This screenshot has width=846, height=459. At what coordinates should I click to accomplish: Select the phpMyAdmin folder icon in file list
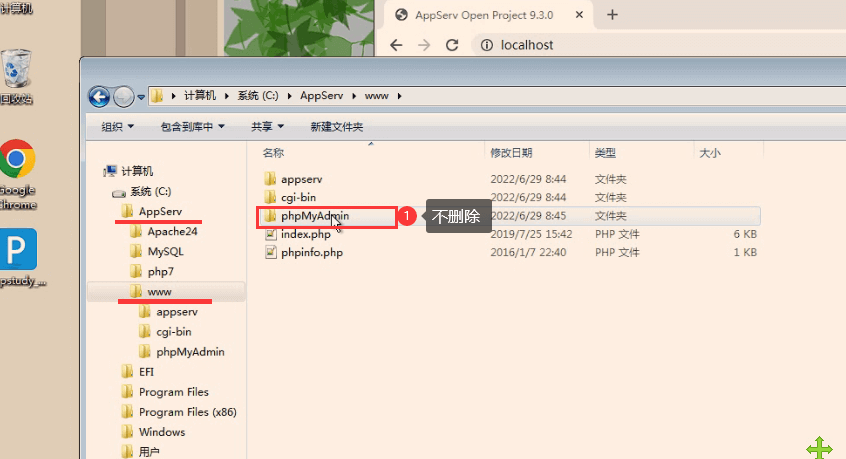coord(270,216)
